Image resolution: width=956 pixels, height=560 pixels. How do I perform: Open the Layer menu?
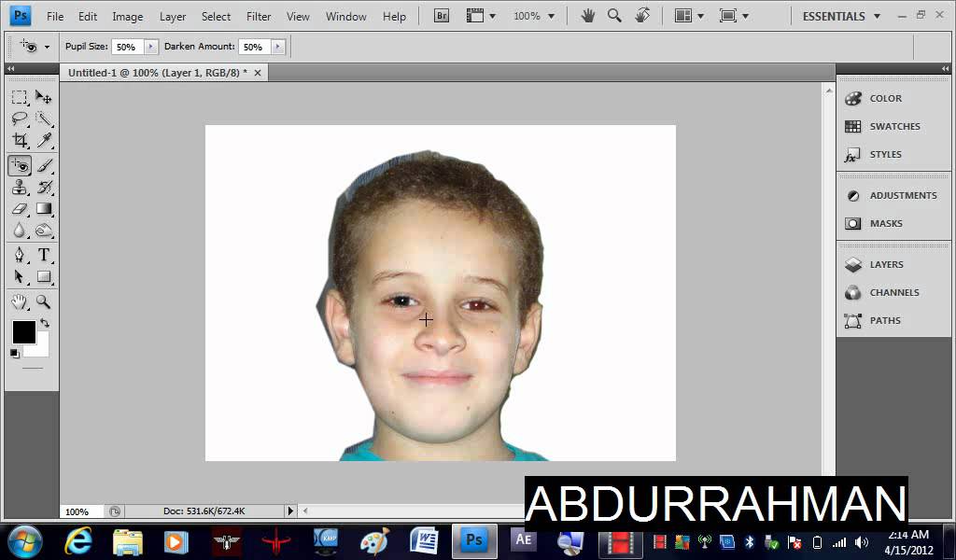(173, 17)
